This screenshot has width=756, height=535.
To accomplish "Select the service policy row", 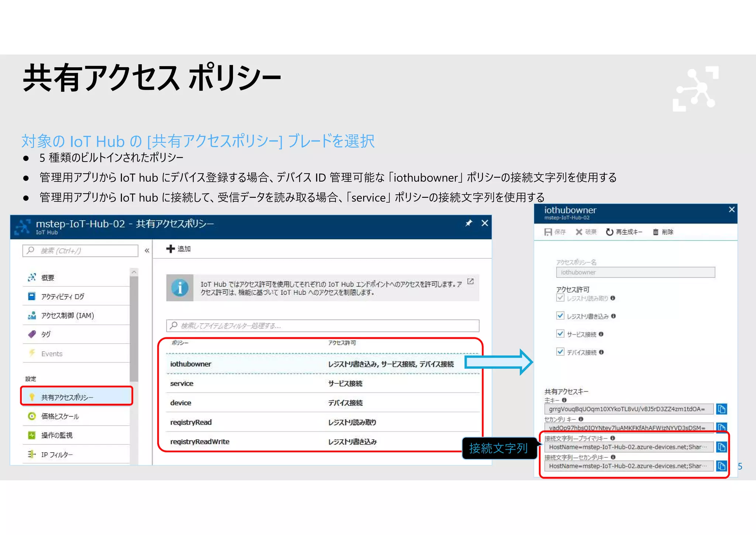I will pos(323,383).
